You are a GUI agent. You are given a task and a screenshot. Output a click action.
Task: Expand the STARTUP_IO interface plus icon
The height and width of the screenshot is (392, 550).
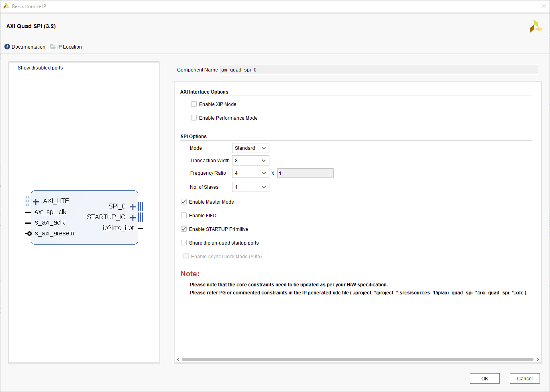pyautogui.click(x=133, y=218)
